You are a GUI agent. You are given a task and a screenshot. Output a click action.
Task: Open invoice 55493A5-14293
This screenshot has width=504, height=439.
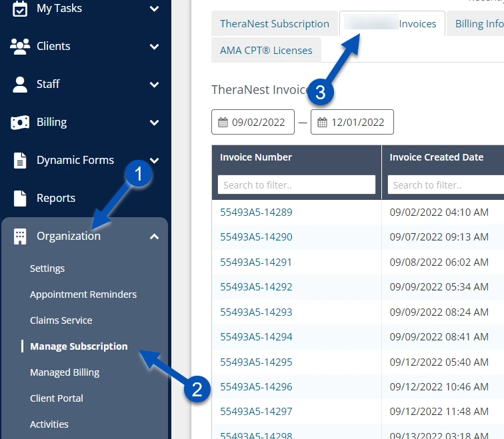[x=256, y=312]
